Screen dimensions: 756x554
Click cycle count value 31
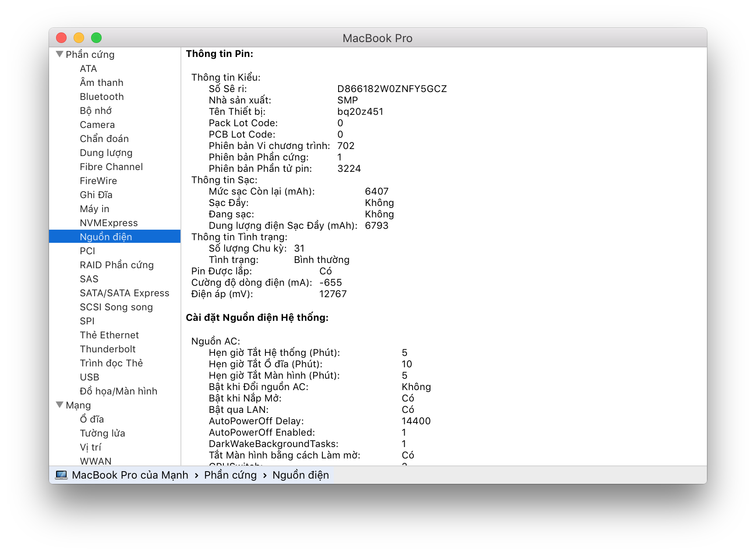(299, 249)
